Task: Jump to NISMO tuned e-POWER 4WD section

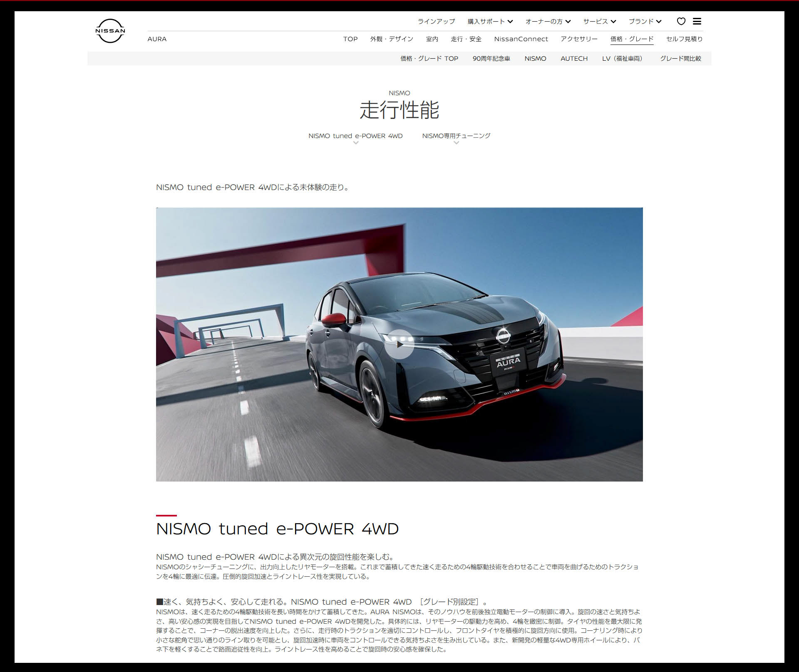Action: coord(355,136)
